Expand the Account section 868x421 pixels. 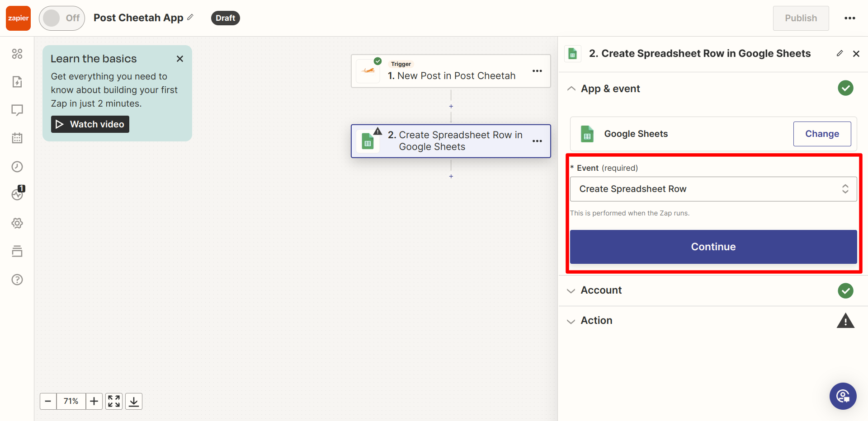click(x=571, y=290)
